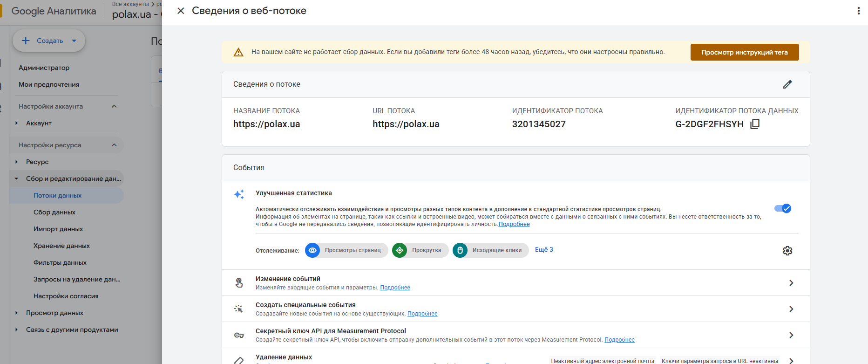This screenshot has height=364, width=868.
Task: Click the plus icon on Создать button
Action: 26,41
